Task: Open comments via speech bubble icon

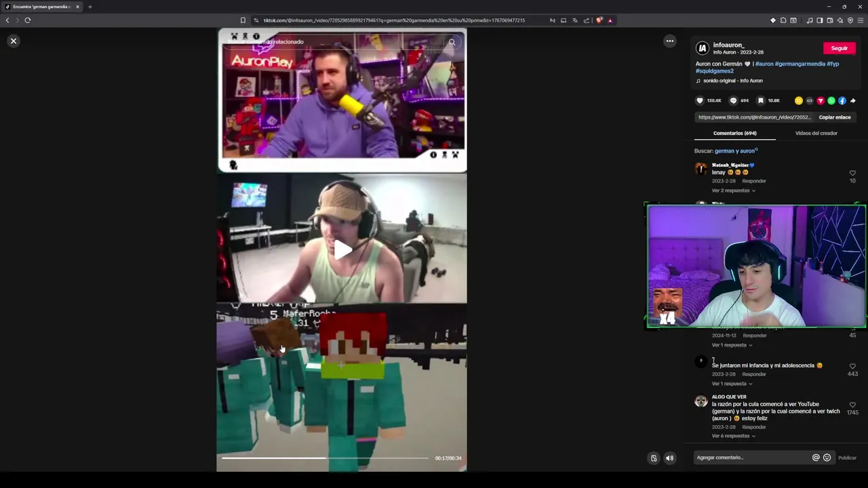Action: pos(733,101)
